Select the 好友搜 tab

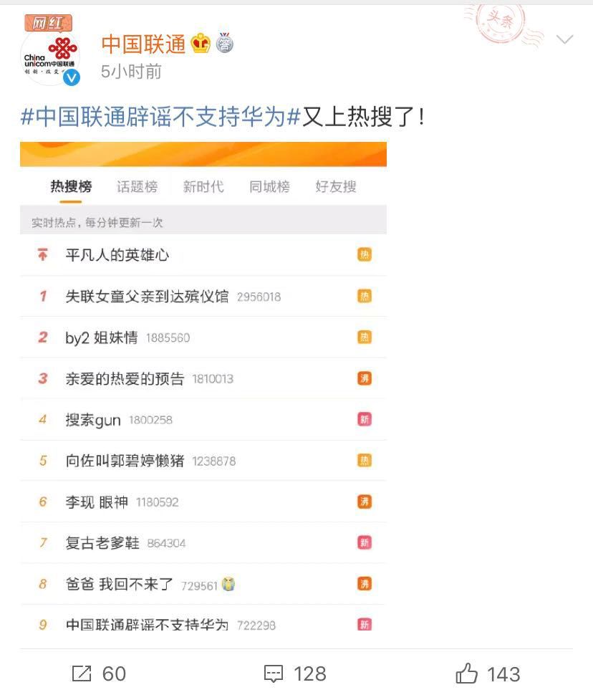pos(336,186)
